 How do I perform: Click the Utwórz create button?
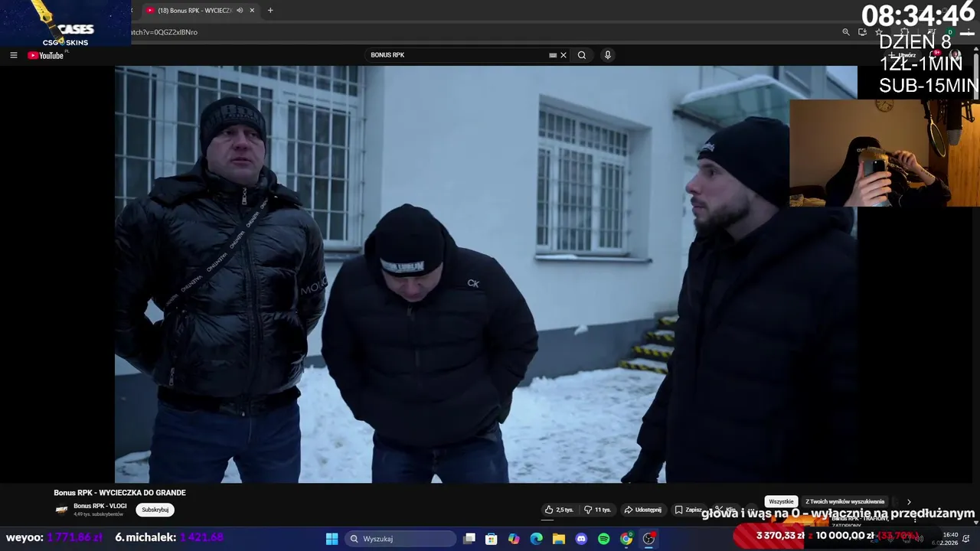pyautogui.click(x=903, y=55)
